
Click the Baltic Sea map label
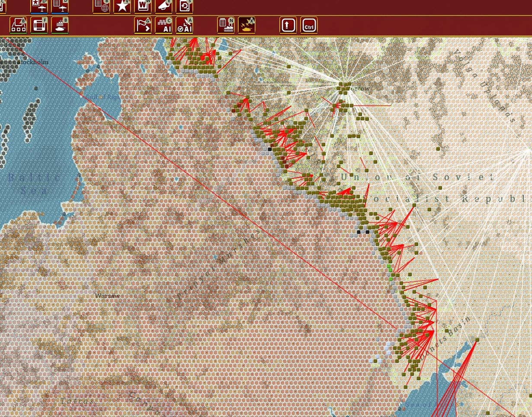point(35,184)
